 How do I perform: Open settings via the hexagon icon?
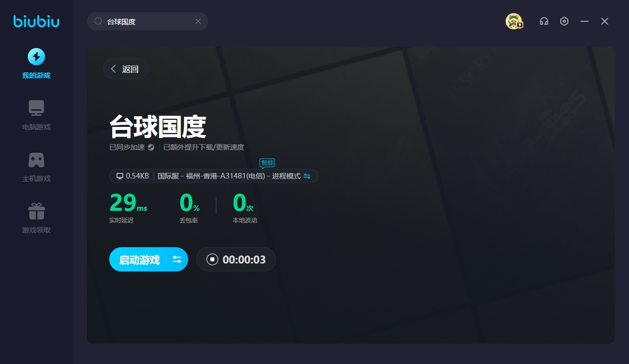point(564,21)
